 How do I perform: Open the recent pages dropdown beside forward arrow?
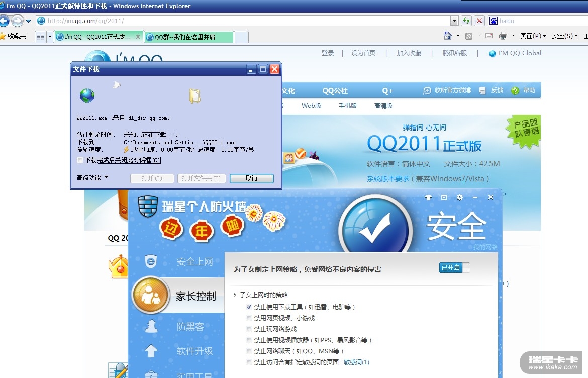point(29,21)
